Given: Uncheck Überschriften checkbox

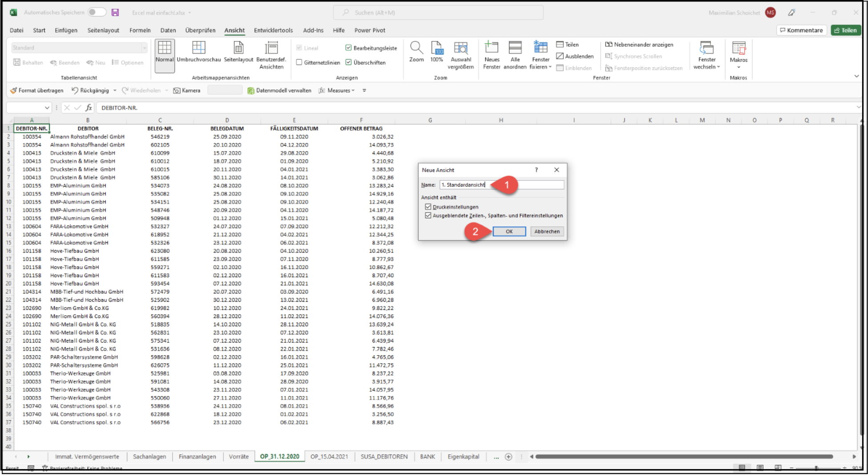Looking at the screenshot, I should (x=349, y=62).
